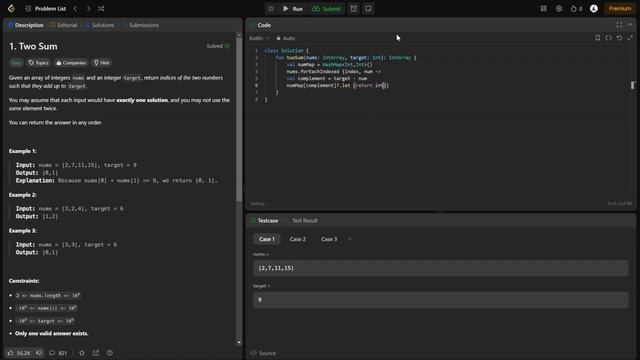
Task: Expand editor with diagonal arrows icon
Action: 630,38
